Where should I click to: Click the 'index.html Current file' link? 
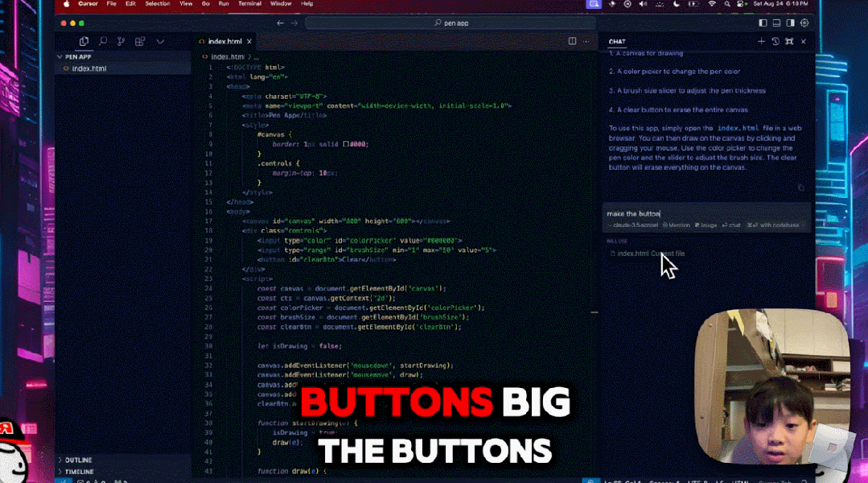pos(651,253)
